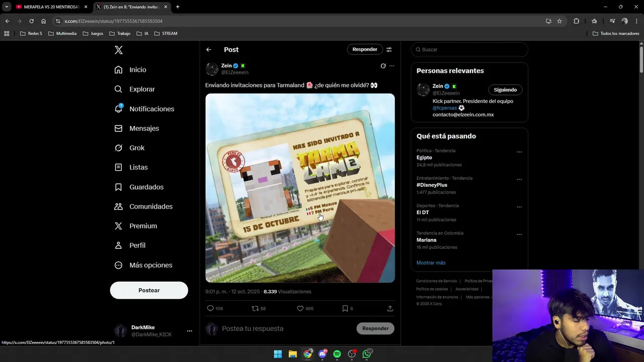Click the share post icon

point(390,308)
